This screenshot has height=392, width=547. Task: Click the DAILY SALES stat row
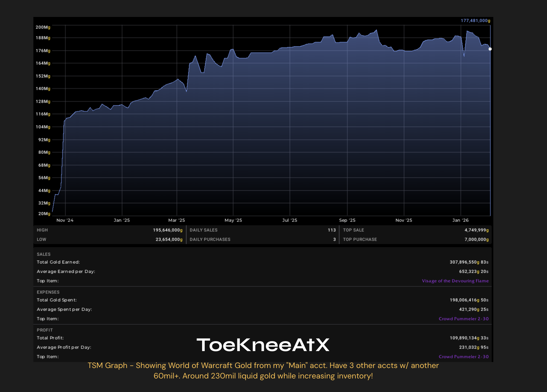pyautogui.click(x=262, y=230)
